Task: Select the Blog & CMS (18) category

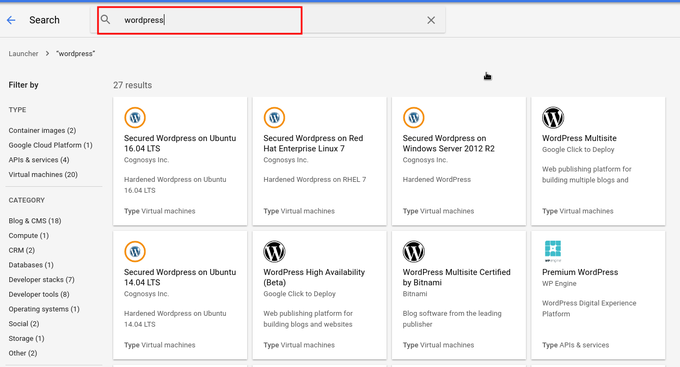Action: pyautogui.click(x=35, y=221)
